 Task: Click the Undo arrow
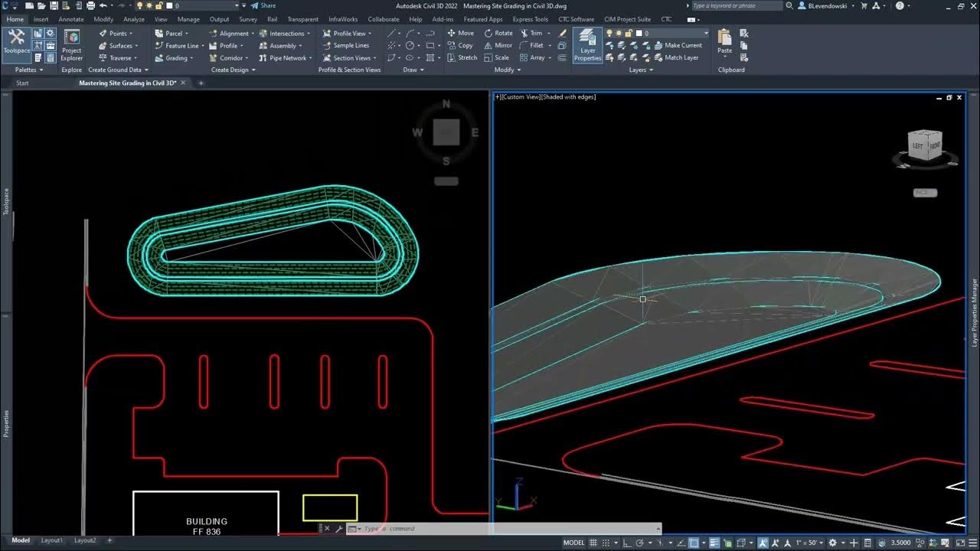103,5
